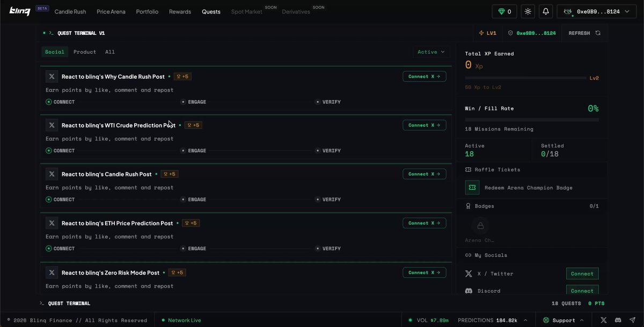Screen dimensions: 644x327
Task: Show the All quests tab
Action: (x=110, y=52)
